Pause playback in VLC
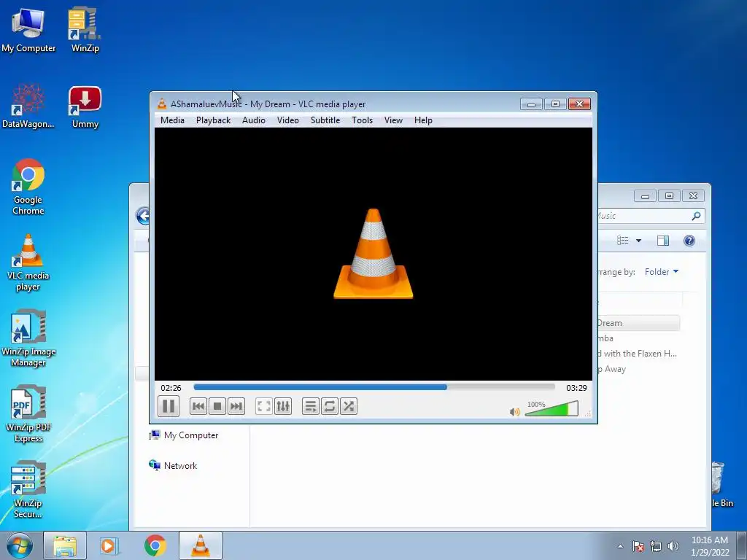Viewport: 747px width, 560px height. 169,406
